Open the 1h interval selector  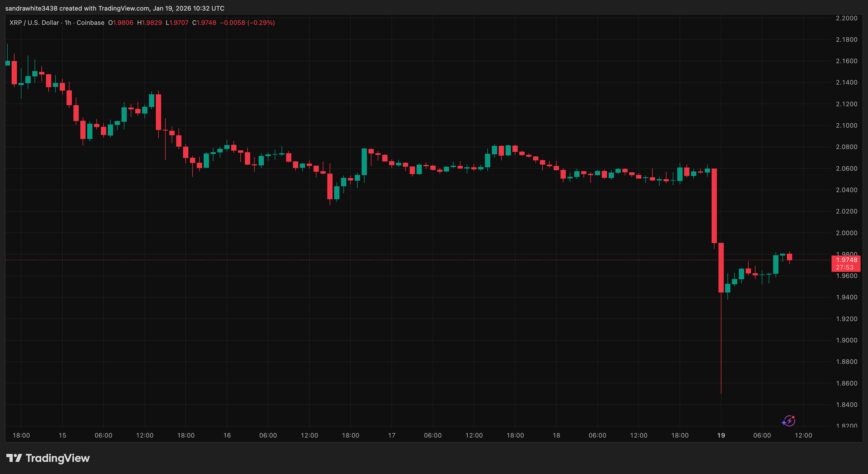click(x=67, y=22)
